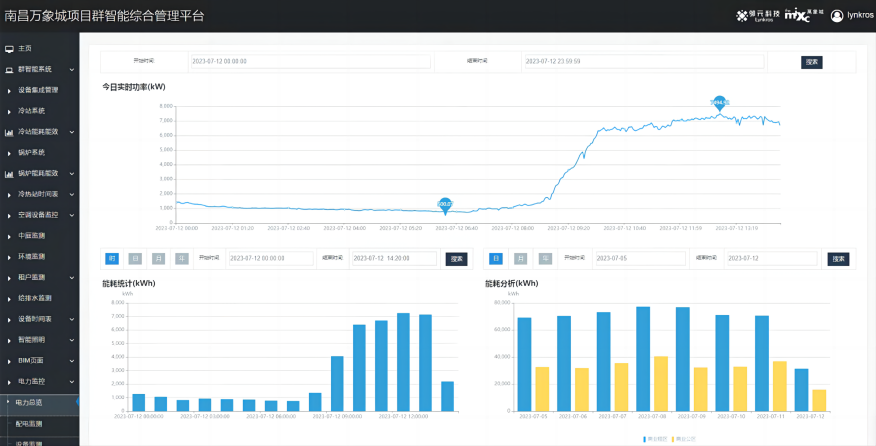This screenshot has width=876, height=446.
Task: Click the 锅炉能耗能效 chart icon in sidebar
Action: 9,173
